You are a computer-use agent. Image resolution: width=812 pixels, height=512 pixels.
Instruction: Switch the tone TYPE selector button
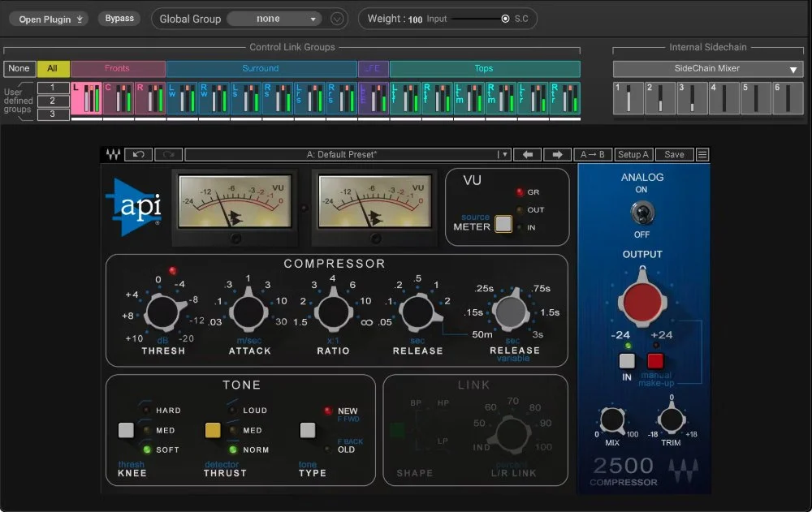[308, 430]
